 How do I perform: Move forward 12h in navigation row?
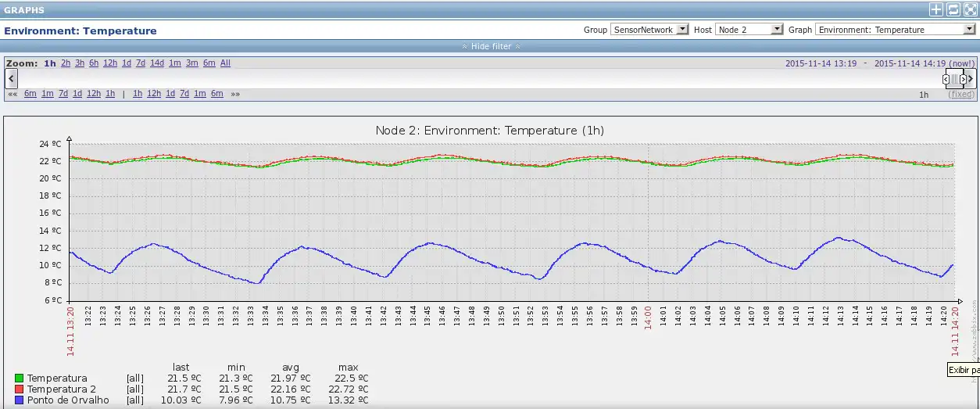[x=154, y=94]
